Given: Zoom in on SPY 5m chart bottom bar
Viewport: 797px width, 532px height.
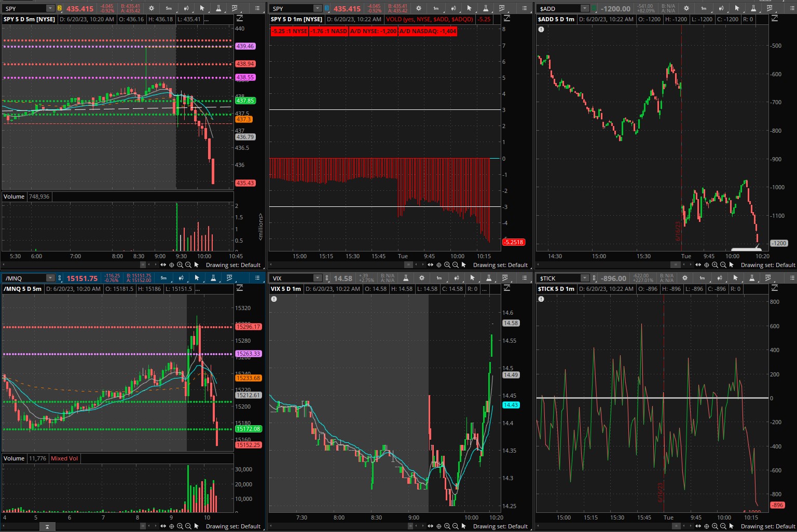Looking at the screenshot, I should 180,265.
